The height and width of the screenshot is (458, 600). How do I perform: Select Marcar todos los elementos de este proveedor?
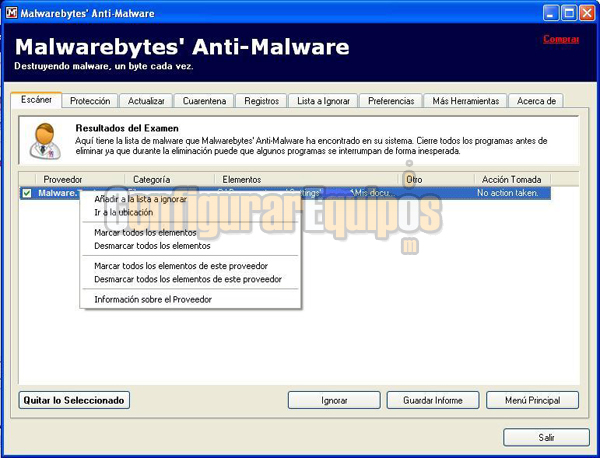[190, 266]
